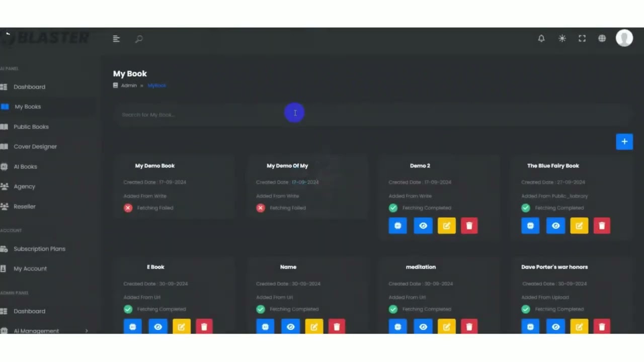Click the MyBook breadcrumb link
The height and width of the screenshot is (362, 644).
[x=156, y=85]
